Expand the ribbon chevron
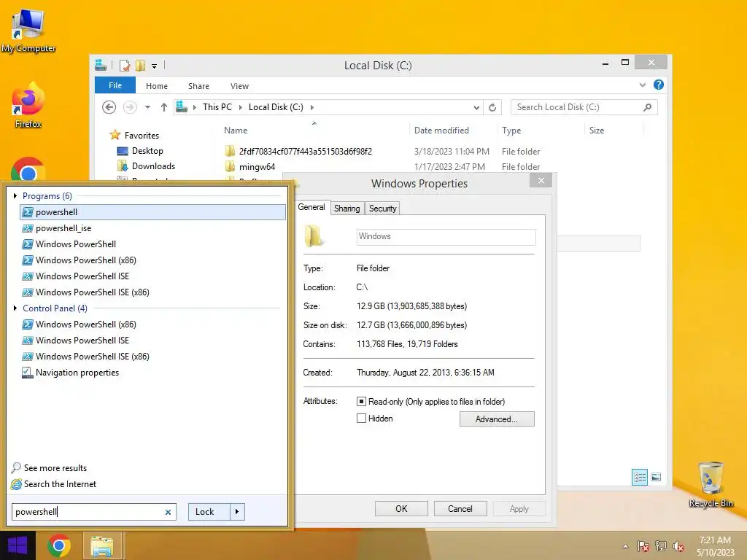This screenshot has width=747, height=560. pos(642,85)
